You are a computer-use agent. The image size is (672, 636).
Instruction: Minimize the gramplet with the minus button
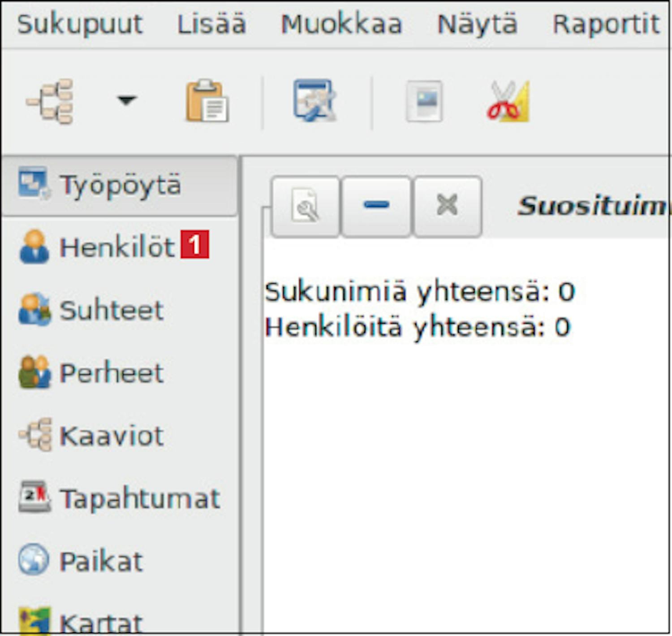point(376,206)
